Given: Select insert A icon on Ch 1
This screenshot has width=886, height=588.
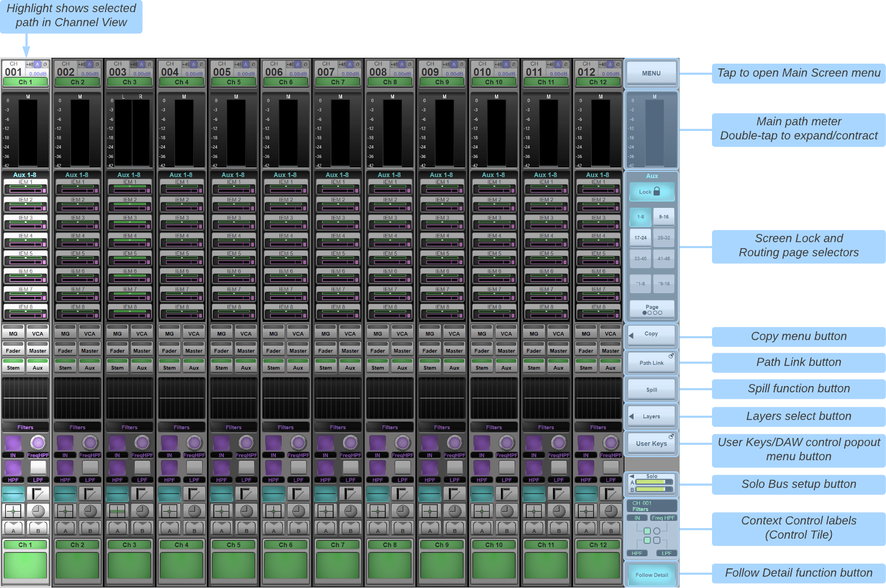Looking at the screenshot, I should point(13,528).
